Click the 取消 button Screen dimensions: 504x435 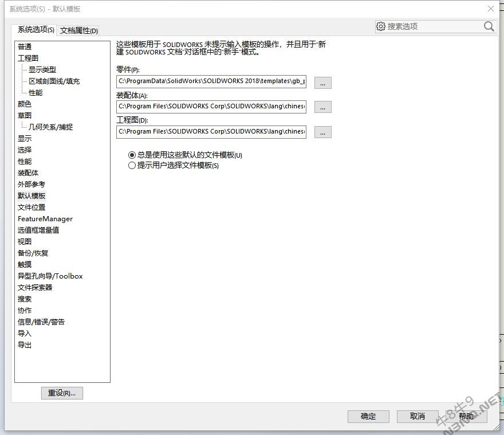coord(418,416)
